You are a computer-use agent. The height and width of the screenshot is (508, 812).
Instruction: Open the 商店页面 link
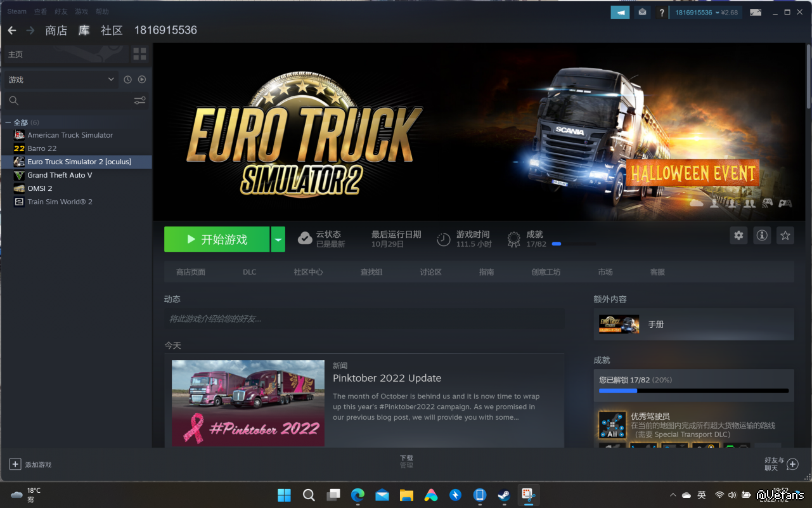click(x=191, y=272)
